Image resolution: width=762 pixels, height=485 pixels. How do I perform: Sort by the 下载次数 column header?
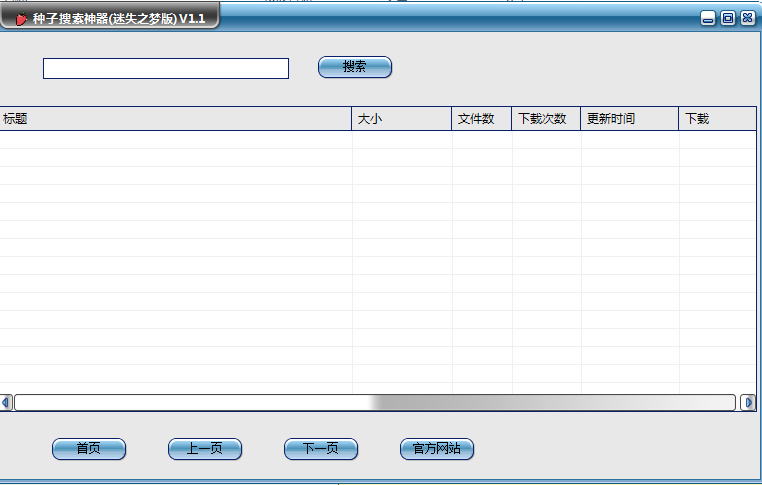(546, 119)
